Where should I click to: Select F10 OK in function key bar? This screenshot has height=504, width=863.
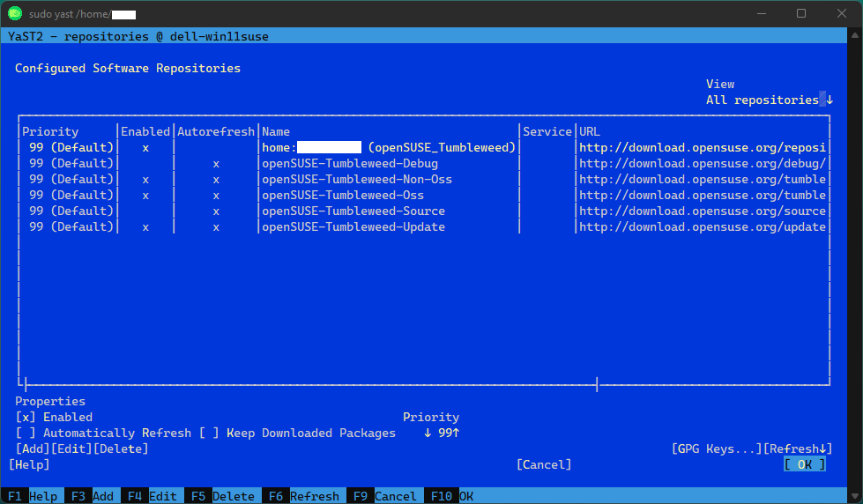(449, 496)
